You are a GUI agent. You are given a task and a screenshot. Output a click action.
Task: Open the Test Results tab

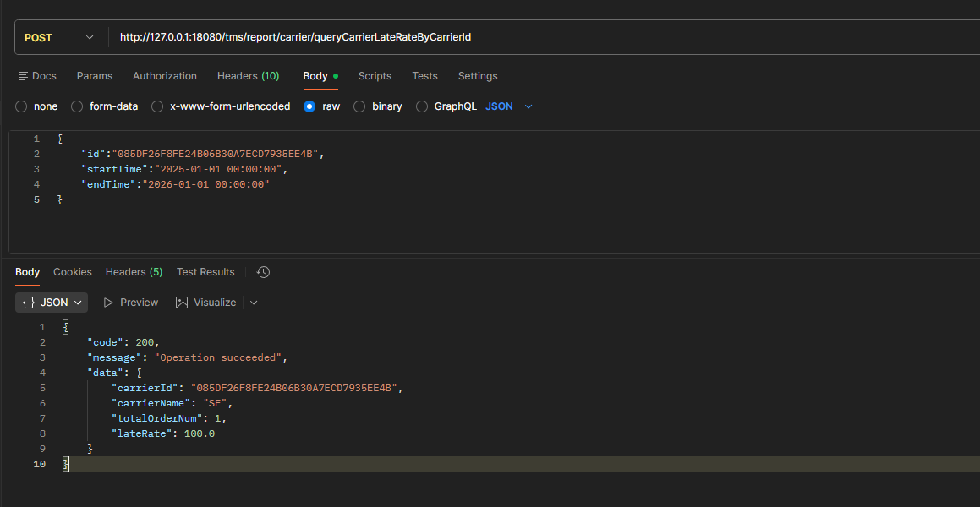click(x=205, y=272)
